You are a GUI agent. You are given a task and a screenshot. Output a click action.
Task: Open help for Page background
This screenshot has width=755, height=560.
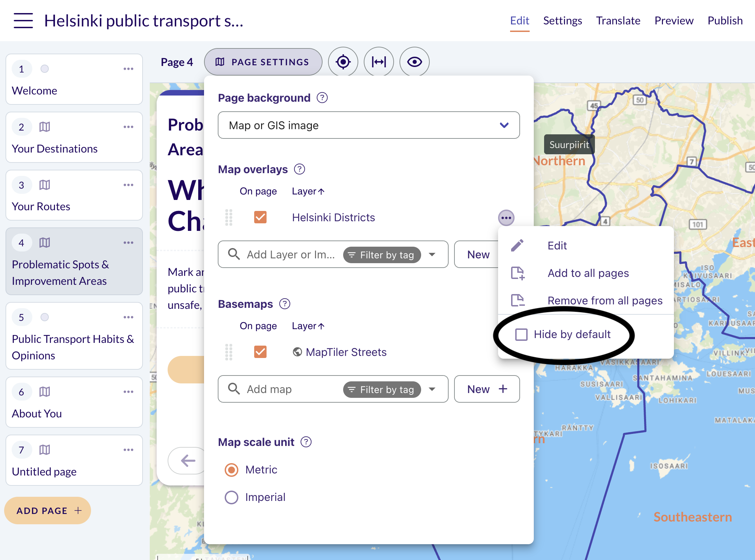(322, 98)
